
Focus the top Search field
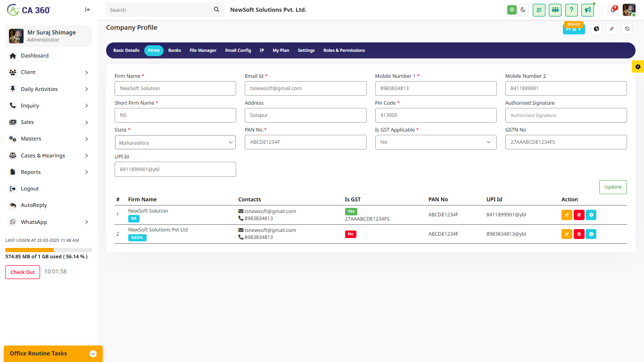pos(159,10)
